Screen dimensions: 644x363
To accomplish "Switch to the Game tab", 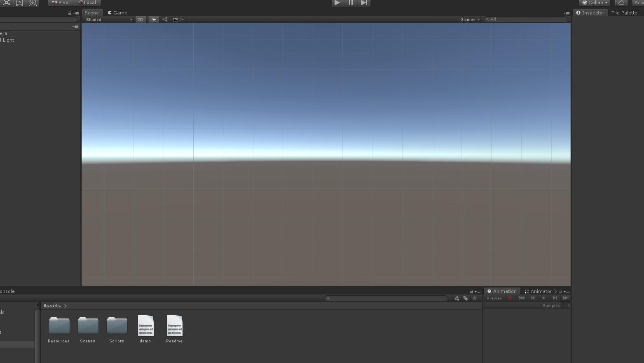I will [x=117, y=13].
